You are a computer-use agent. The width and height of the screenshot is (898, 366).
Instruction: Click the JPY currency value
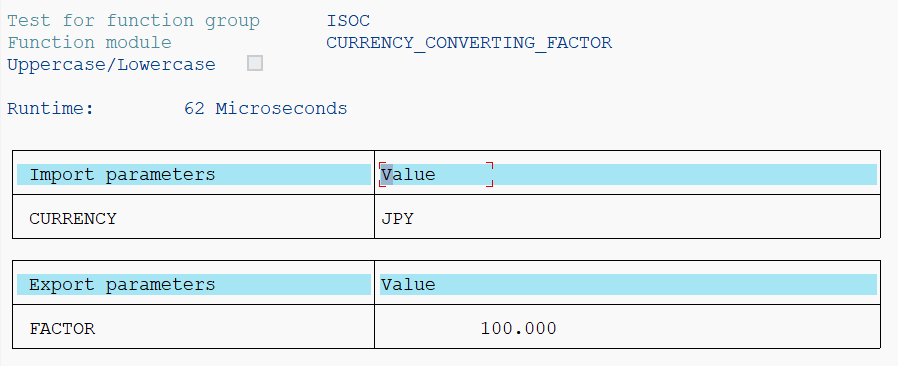[x=397, y=219]
